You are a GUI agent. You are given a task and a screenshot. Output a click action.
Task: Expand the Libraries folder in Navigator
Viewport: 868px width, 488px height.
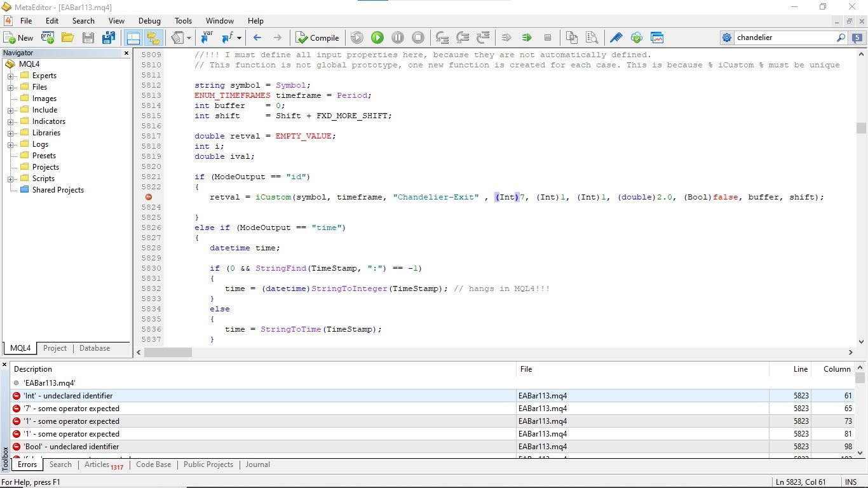pos(11,133)
